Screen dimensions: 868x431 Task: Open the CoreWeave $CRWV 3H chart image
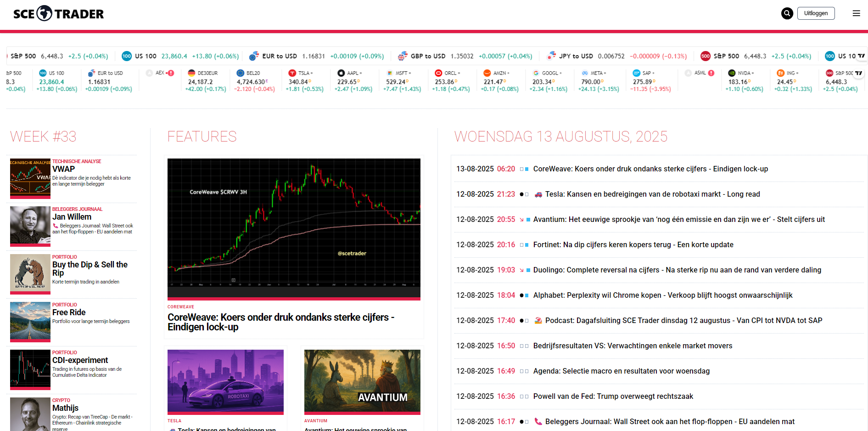click(x=294, y=229)
